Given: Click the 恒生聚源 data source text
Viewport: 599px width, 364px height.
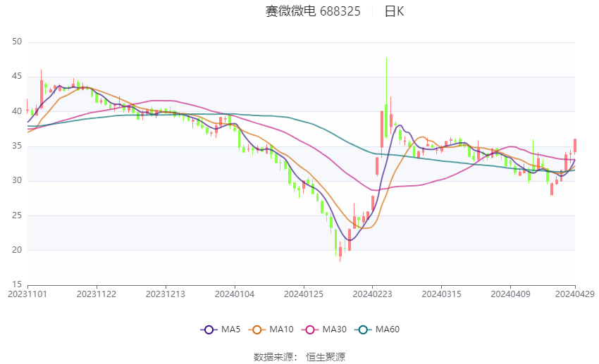Looking at the screenshot, I should (x=326, y=357).
